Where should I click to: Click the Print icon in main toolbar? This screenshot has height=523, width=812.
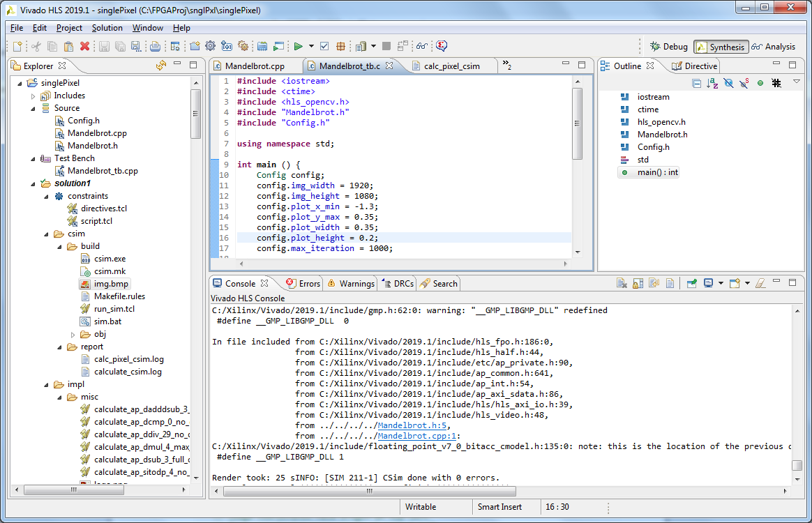155,47
